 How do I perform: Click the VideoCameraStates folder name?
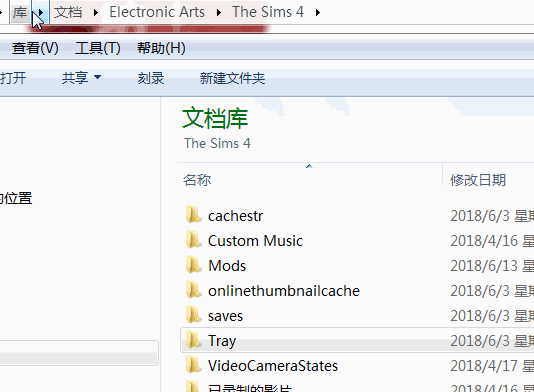pos(273,366)
